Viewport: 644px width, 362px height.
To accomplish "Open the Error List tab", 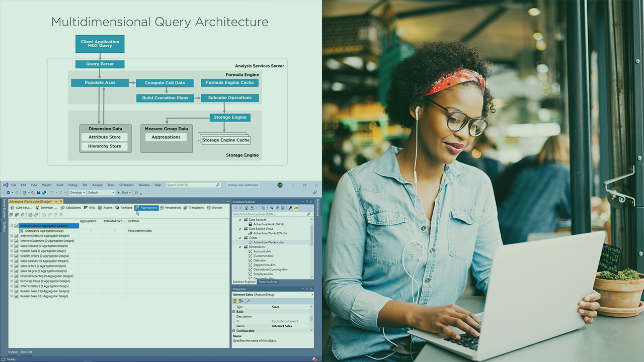I will coord(26,352).
